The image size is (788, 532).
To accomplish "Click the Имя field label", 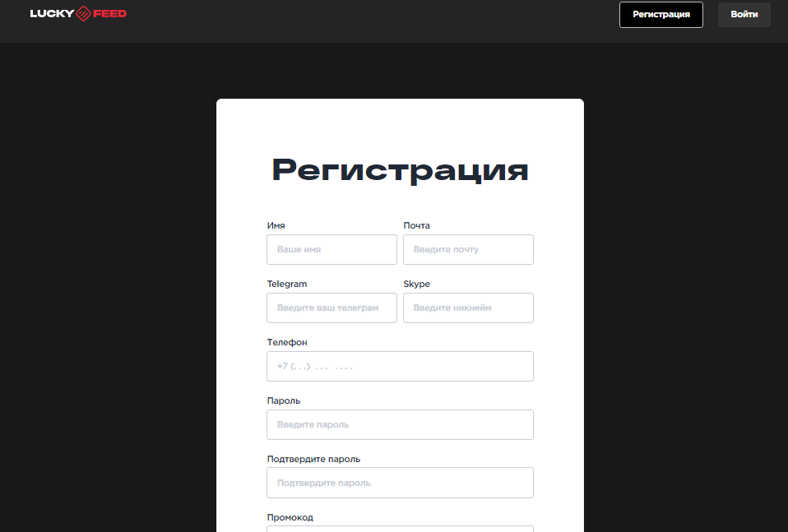I will click(276, 225).
